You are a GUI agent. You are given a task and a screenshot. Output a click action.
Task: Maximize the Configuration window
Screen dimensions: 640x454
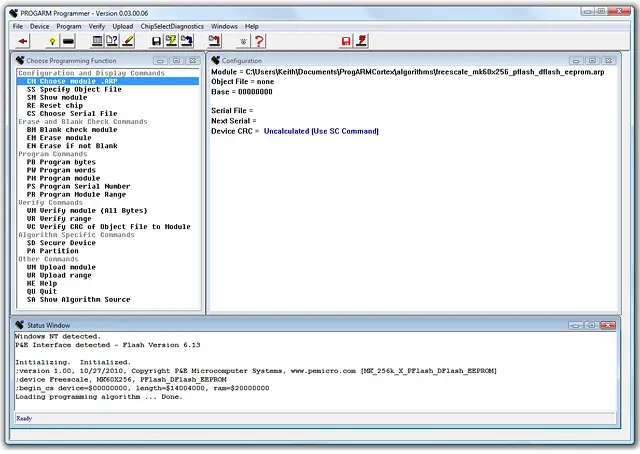pos(592,61)
